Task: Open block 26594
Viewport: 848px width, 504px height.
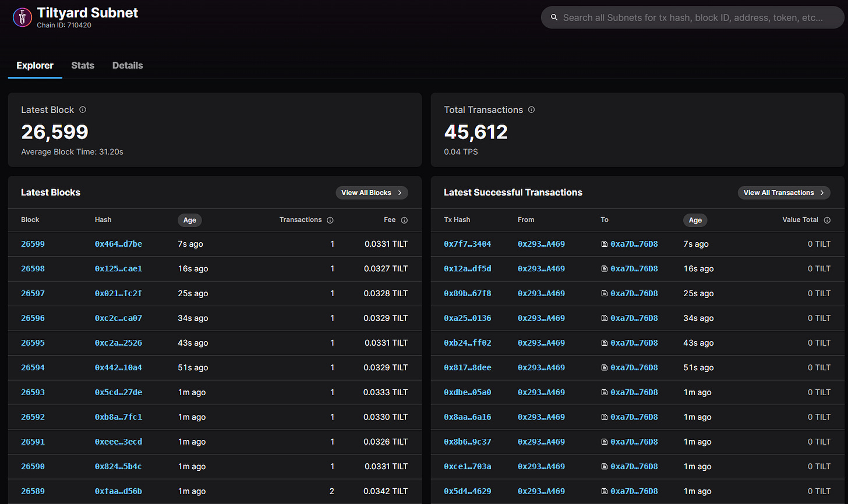Action: click(33, 368)
